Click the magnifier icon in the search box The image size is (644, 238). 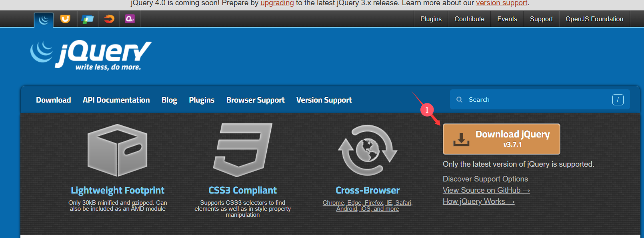tap(460, 99)
